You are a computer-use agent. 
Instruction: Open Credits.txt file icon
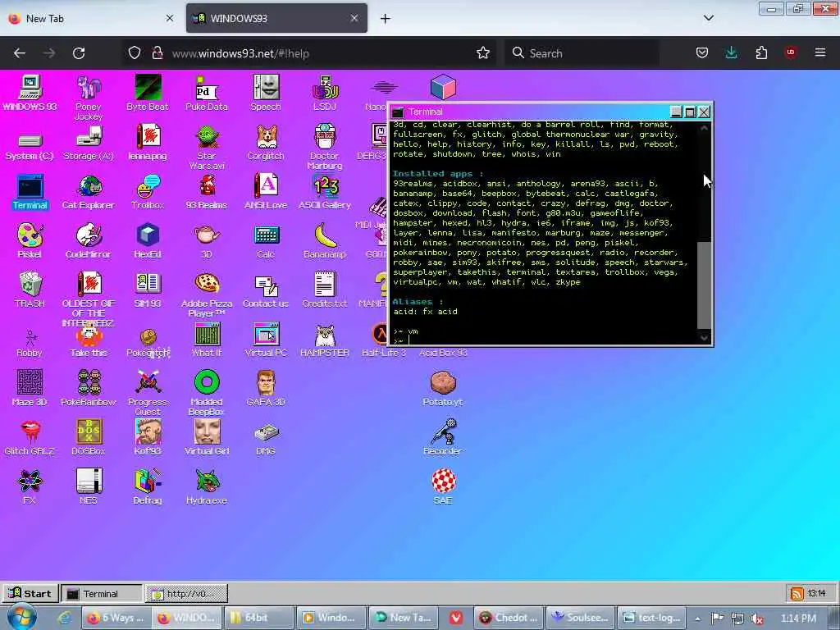tap(325, 290)
